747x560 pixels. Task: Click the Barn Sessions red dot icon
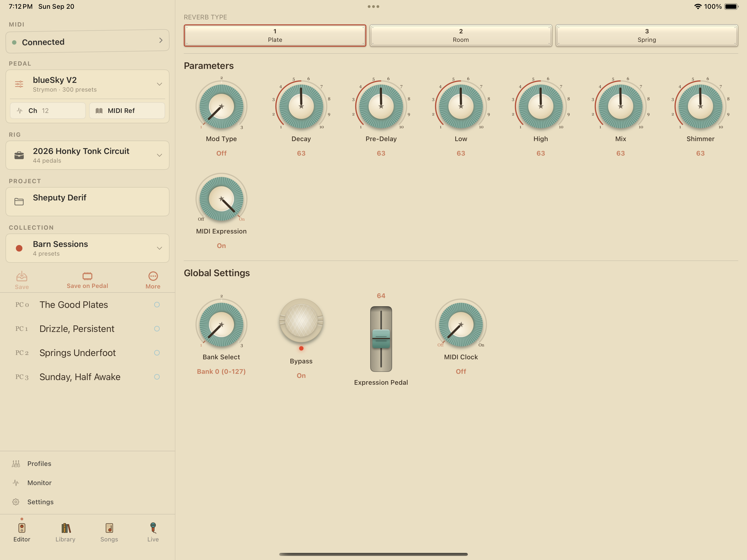[x=19, y=248]
